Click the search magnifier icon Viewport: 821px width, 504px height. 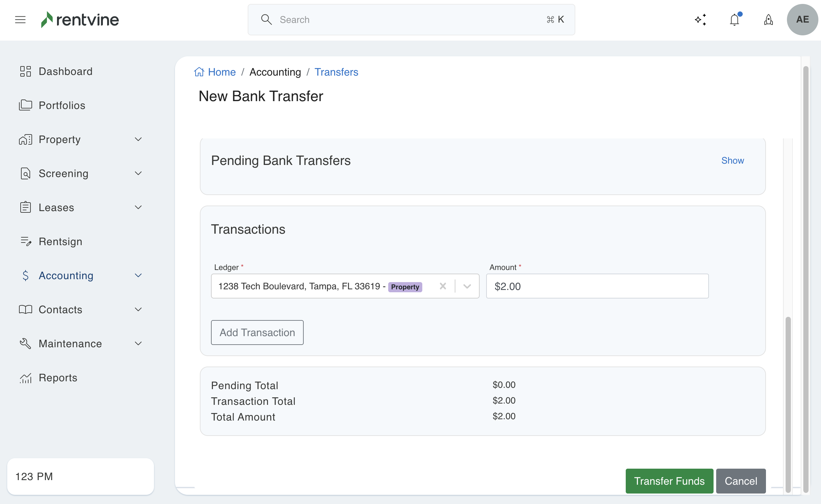coord(266,20)
